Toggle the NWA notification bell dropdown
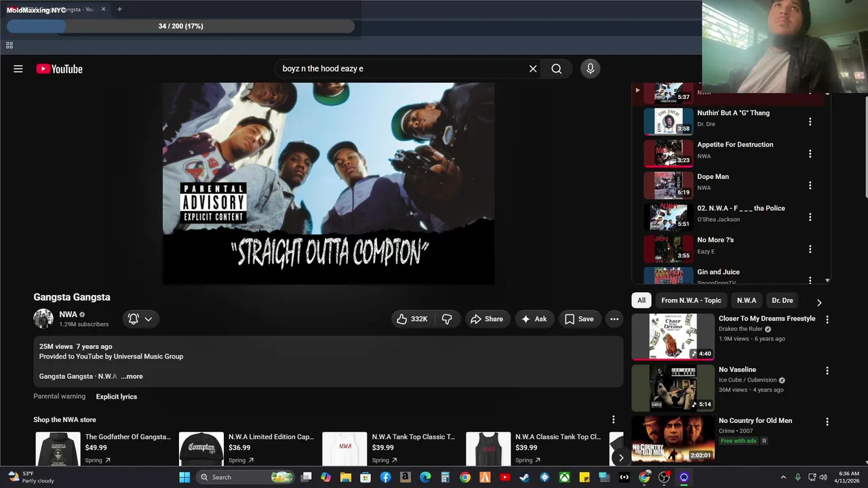Viewport: 868px width, 488px height. coord(140,319)
